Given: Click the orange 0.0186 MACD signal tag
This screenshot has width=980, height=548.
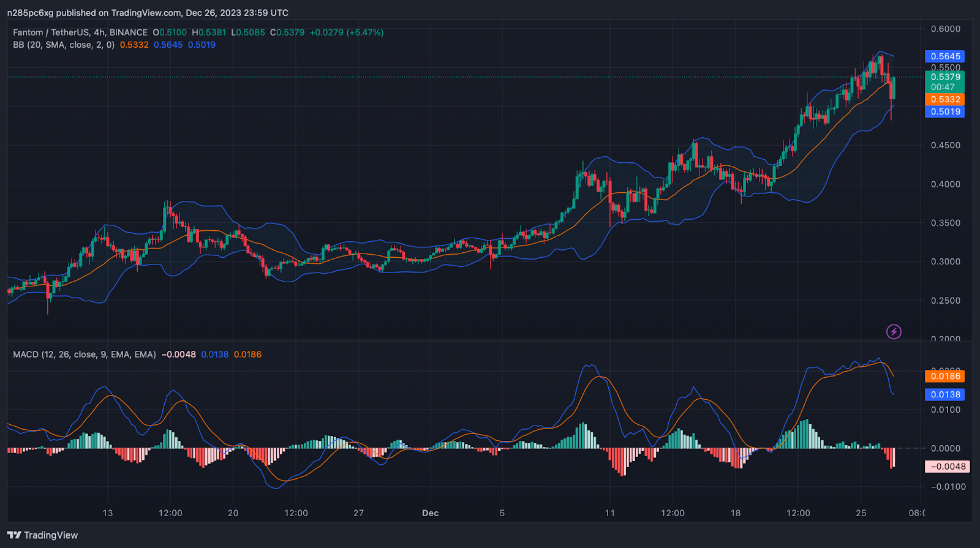Looking at the screenshot, I should click(x=944, y=376).
